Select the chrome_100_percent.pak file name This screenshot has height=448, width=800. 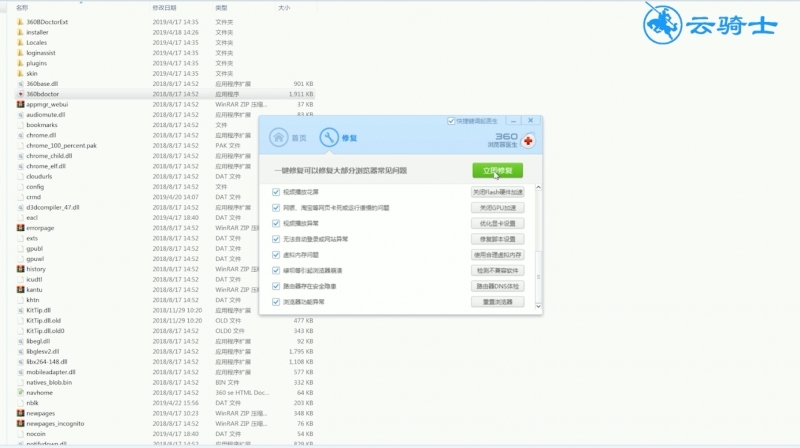tap(61, 145)
